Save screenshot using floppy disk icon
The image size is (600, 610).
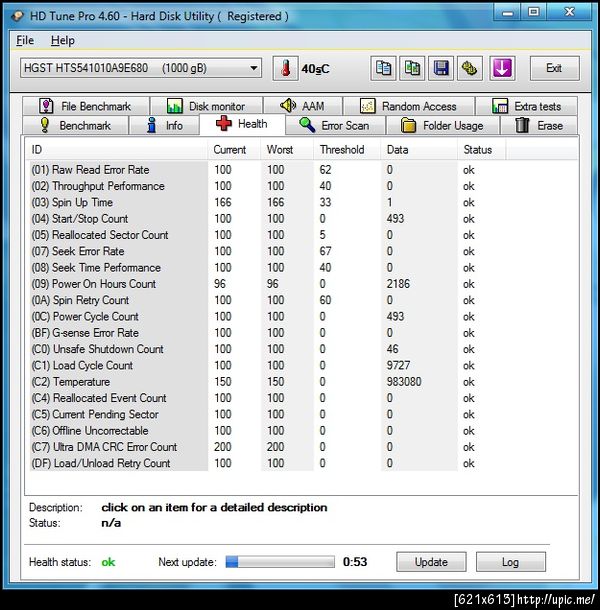[x=441, y=68]
